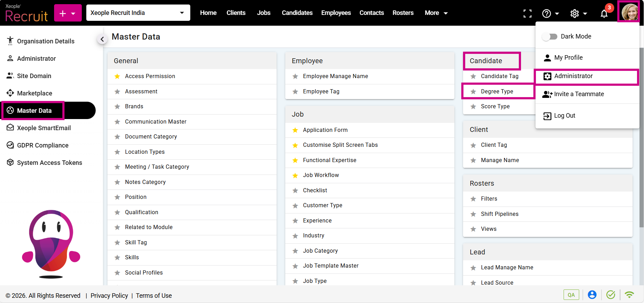Select Log Out from profile menu

tap(564, 116)
